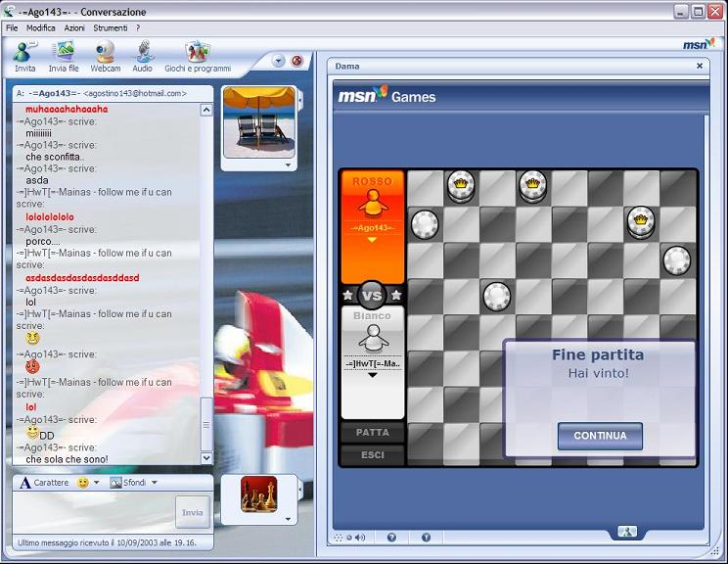This screenshot has width=728, height=564.
Task: Expand the Bianco player HwT arrow
Action: [373, 375]
